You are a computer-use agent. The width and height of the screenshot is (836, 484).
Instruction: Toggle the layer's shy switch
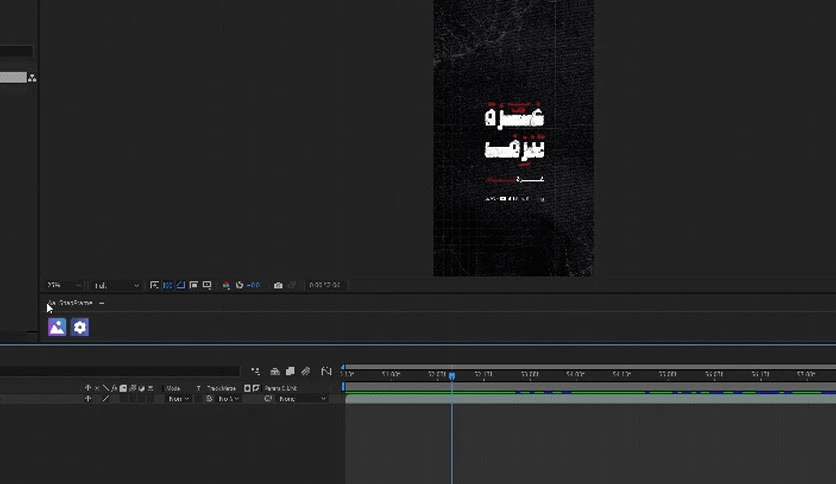pos(88,398)
